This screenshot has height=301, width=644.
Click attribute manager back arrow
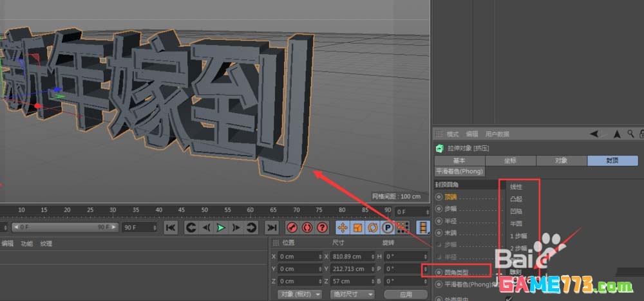point(594,134)
